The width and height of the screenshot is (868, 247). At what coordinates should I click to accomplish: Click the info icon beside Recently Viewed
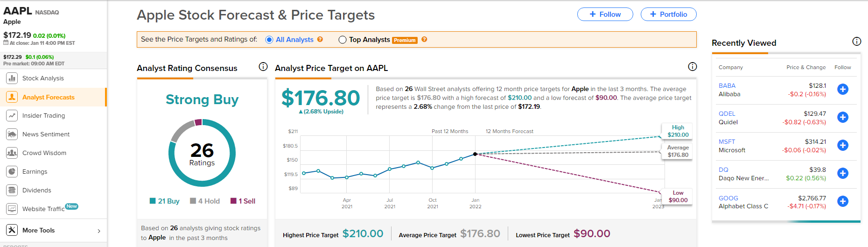coord(857,42)
